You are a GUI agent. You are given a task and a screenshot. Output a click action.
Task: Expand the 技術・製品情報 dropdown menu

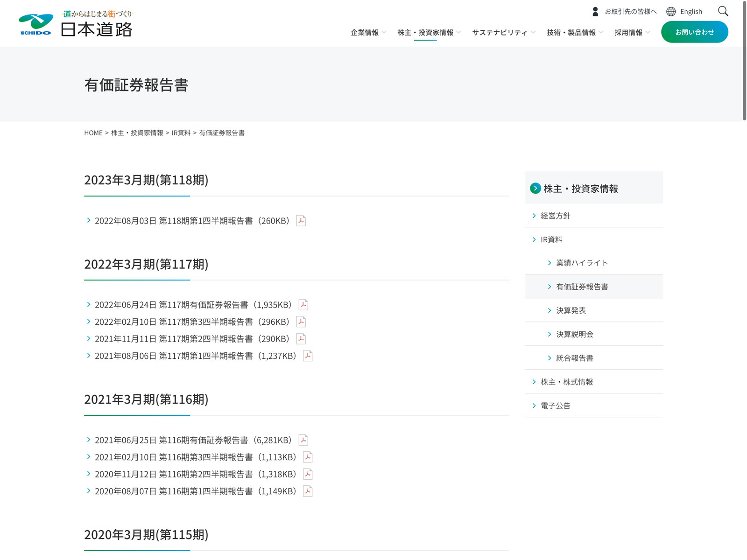pyautogui.click(x=575, y=33)
